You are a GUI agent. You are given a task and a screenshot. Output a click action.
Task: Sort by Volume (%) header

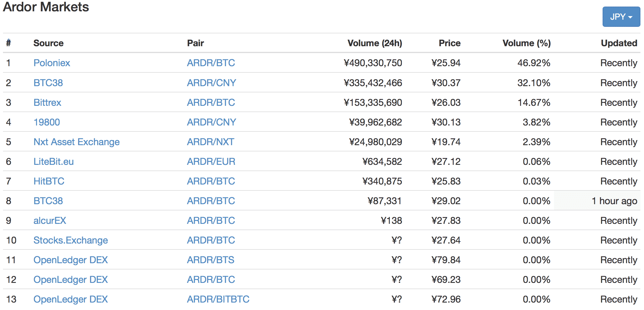(526, 43)
